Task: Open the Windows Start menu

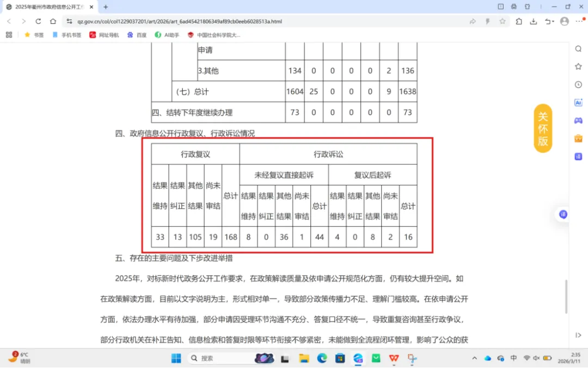Action: click(176, 358)
